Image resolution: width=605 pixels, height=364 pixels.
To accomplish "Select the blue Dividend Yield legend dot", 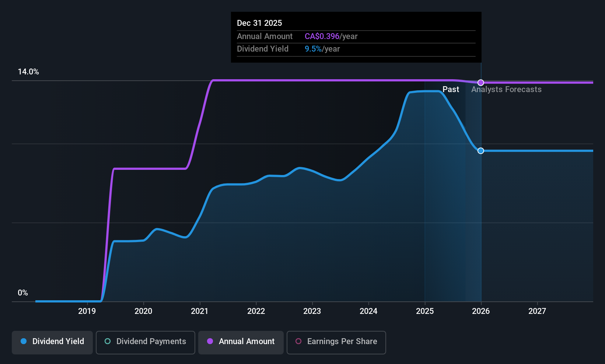I will pyautogui.click(x=23, y=341).
